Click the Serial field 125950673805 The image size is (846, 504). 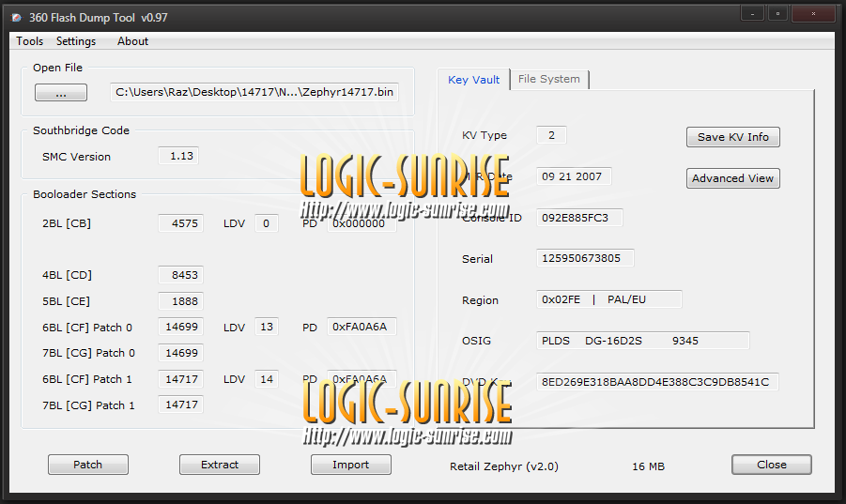[585, 258]
